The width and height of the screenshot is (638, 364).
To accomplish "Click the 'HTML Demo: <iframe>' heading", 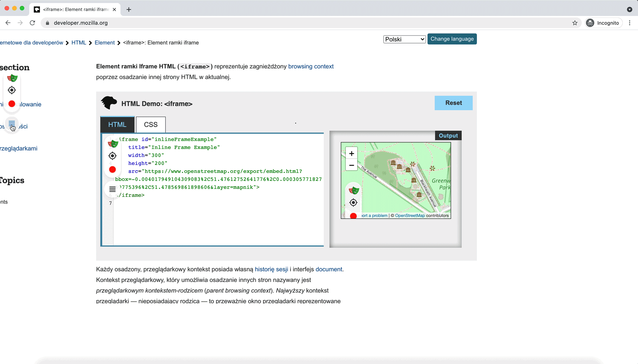I will click(157, 104).
